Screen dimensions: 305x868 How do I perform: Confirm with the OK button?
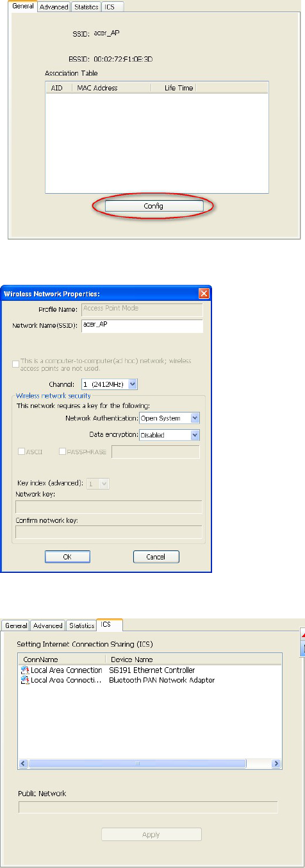[x=67, y=557]
